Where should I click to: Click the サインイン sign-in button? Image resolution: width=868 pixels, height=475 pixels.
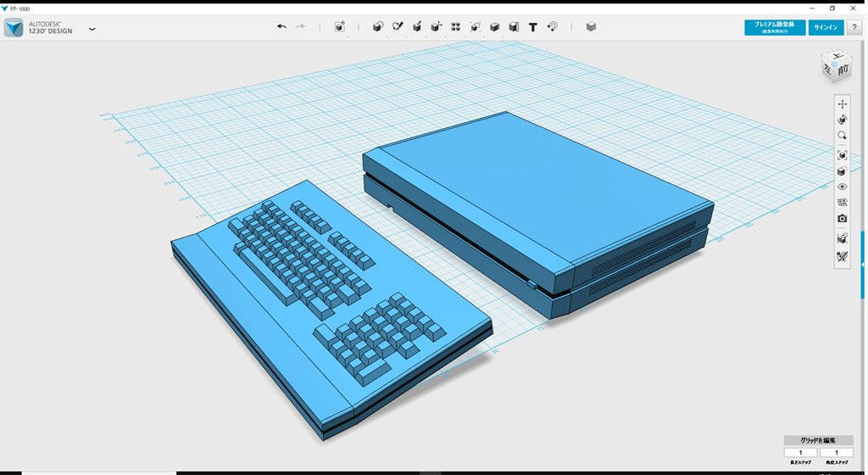pos(826,27)
